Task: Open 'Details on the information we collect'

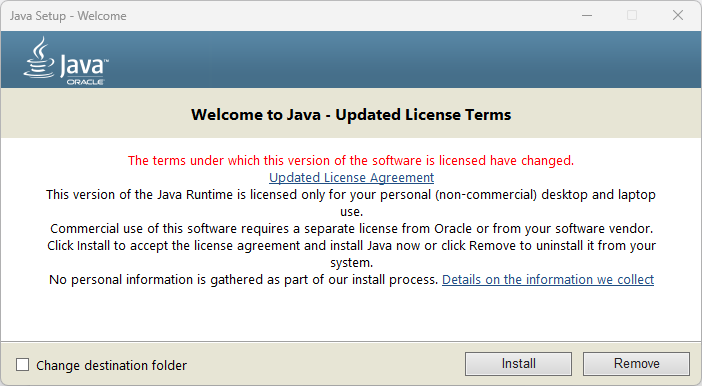Action: (548, 279)
